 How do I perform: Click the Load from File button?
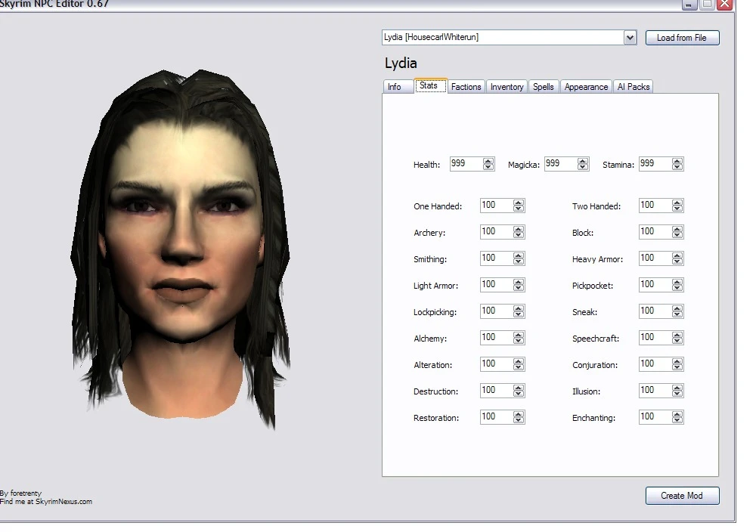coord(682,38)
